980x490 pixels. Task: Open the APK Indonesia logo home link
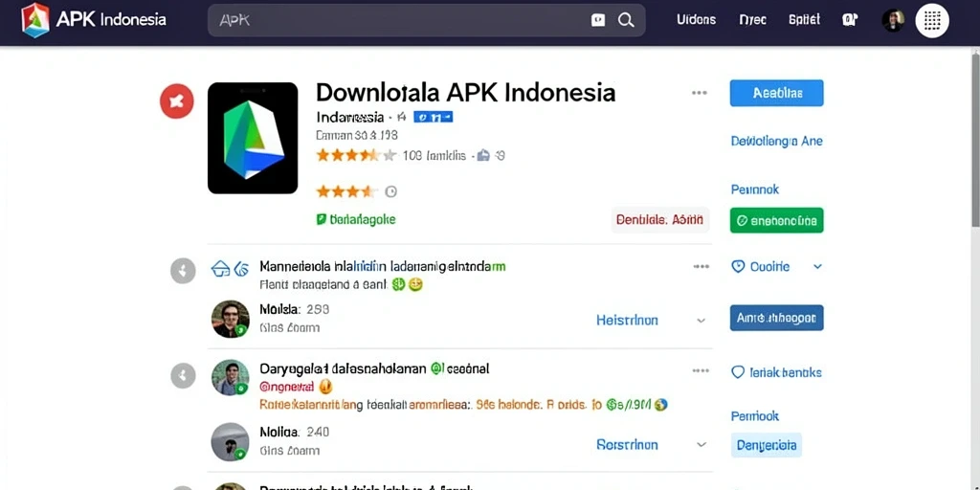click(95, 20)
